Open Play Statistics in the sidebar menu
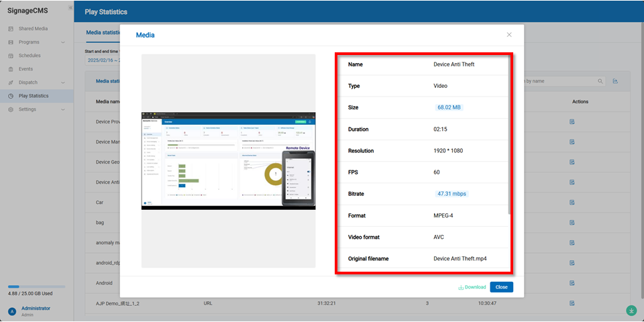 point(34,96)
